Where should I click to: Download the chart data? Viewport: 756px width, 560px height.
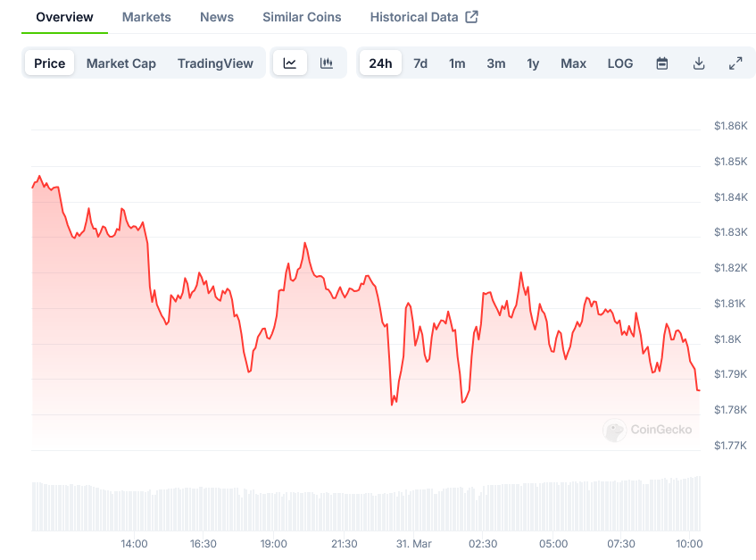tap(699, 63)
